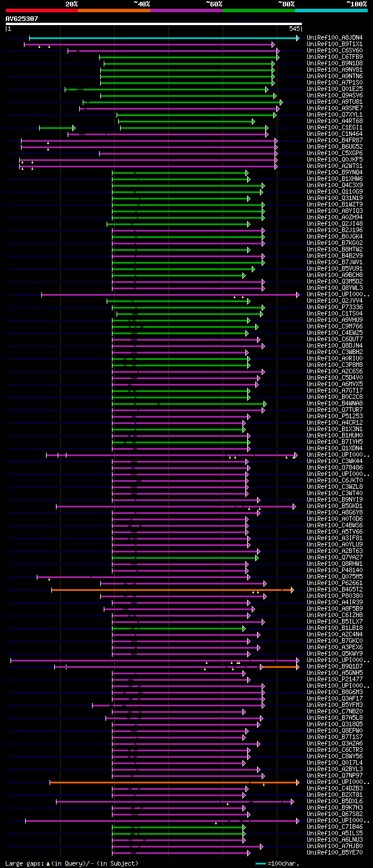373x868 pixels.
Task: Select hit label UniRef100_C7IB46
Action: 335,827
